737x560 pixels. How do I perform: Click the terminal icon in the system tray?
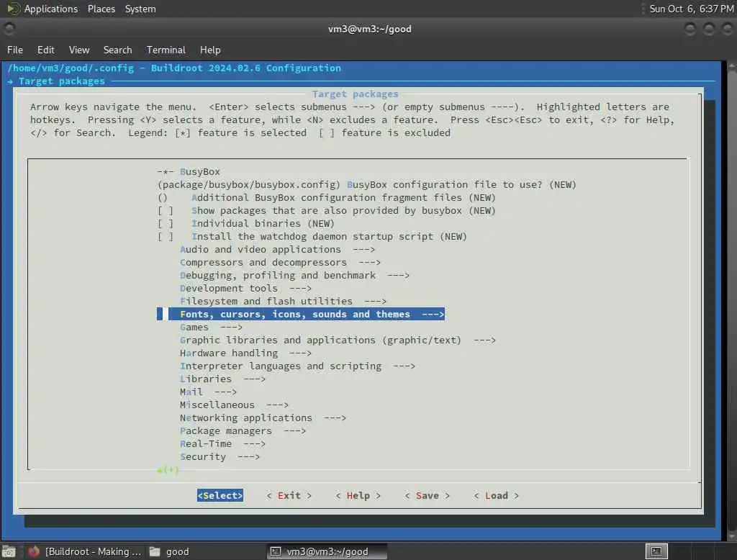coord(656,551)
